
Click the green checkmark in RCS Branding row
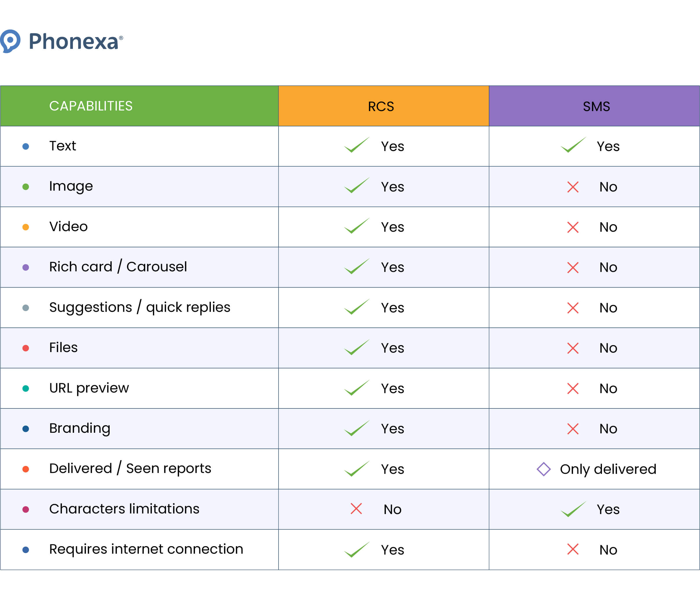pyautogui.click(x=356, y=428)
